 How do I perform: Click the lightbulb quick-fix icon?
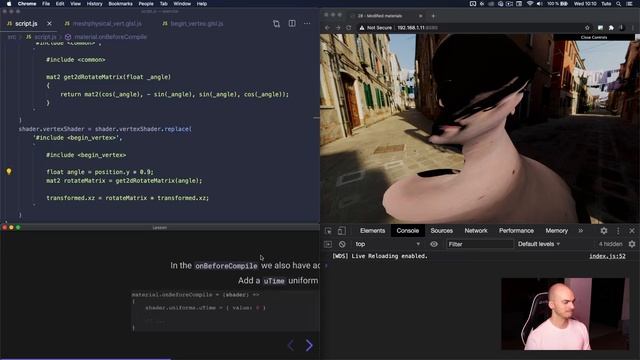[9, 171]
